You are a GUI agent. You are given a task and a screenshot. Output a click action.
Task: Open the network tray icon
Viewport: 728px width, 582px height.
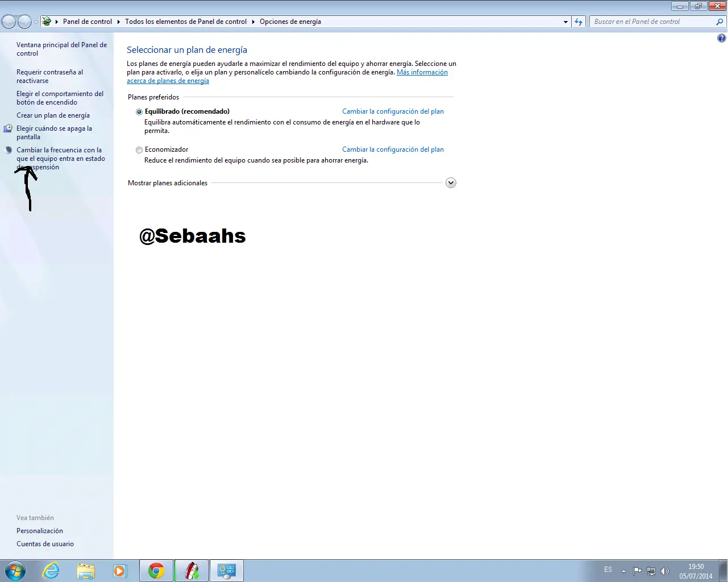coord(651,571)
